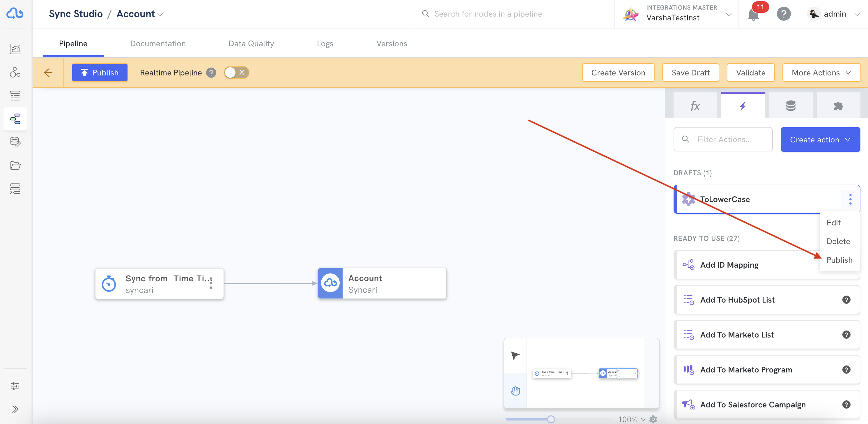Switch to the lightning actions tab

click(743, 106)
